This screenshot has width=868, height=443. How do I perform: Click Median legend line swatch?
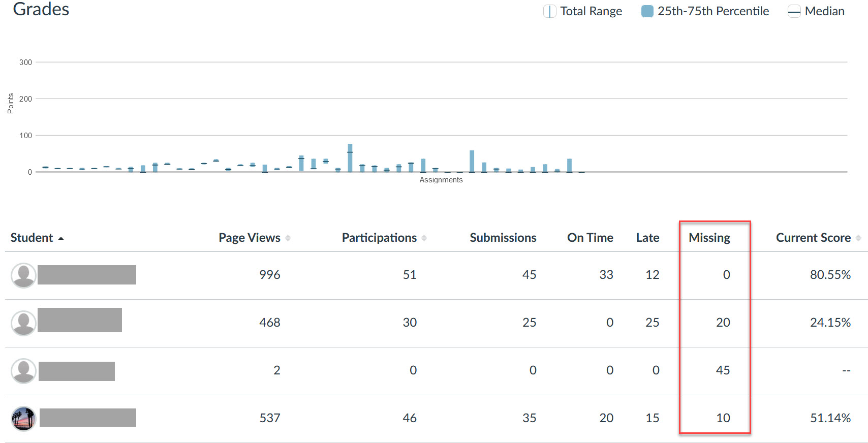click(x=794, y=11)
